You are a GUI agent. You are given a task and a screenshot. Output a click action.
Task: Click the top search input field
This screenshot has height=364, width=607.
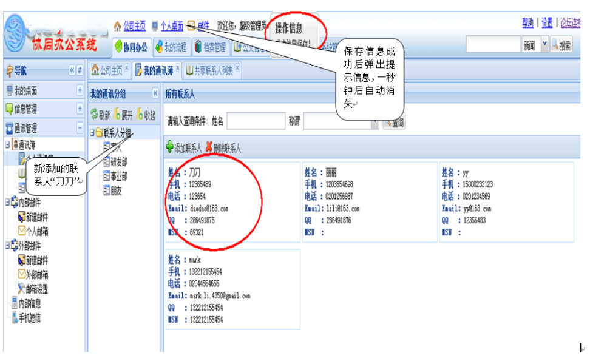click(x=493, y=44)
